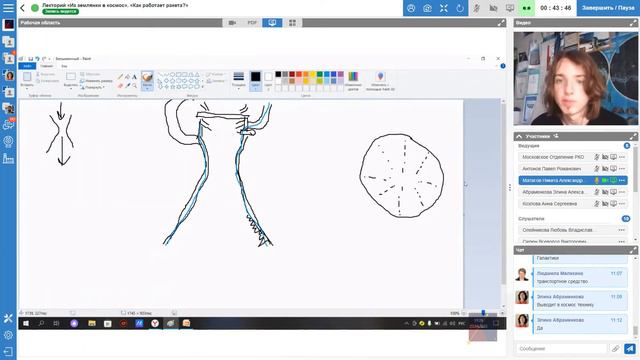Click the green recording indicator button
The width and height of the screenshot is (640, 360).
click(527, 8)
